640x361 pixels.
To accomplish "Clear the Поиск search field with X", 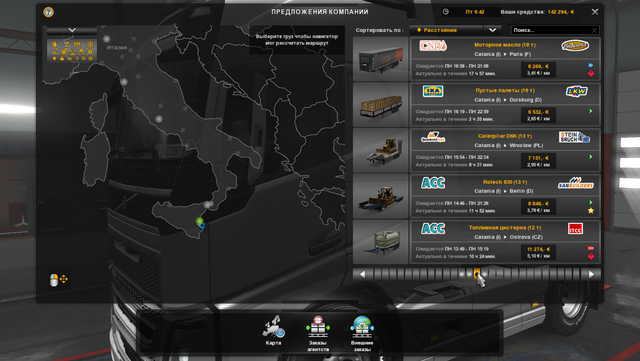I will pyautogui.click(x=595, y=30).
